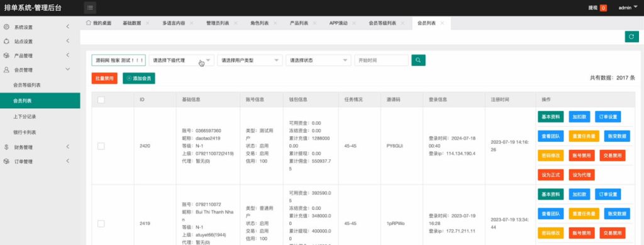
Task: Click 查看团队 for member 2420
Action: pos(551,136)
